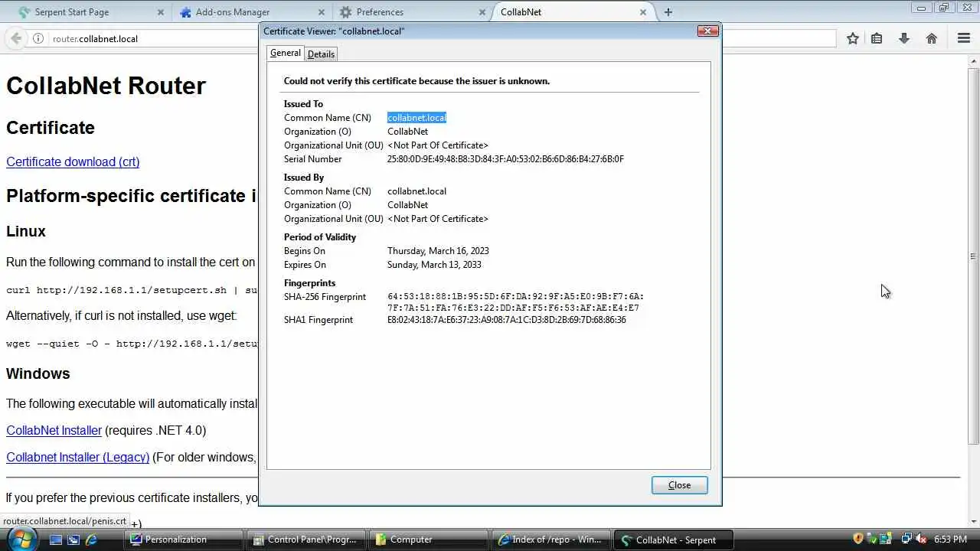The image size is (980, 551).
Task: Click the network tray icon
Action: tap(906, 539)
